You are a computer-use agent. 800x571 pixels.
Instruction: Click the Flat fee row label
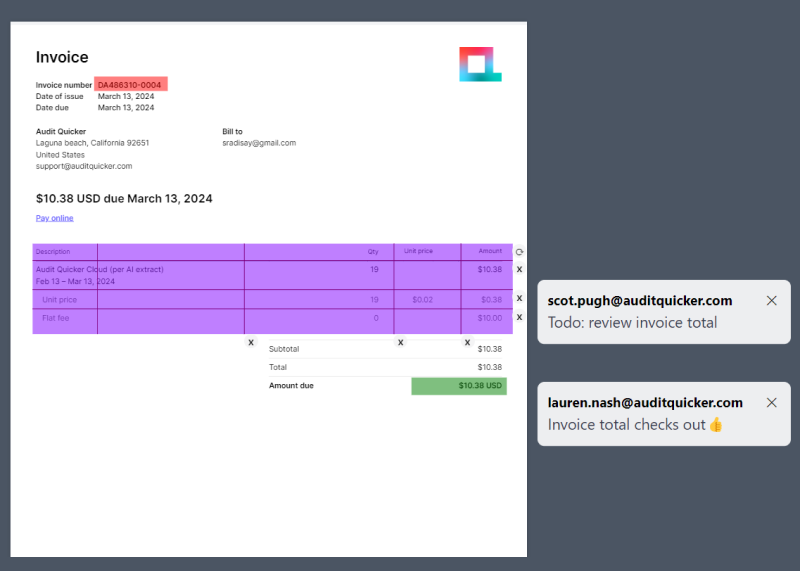pos(56,318)
